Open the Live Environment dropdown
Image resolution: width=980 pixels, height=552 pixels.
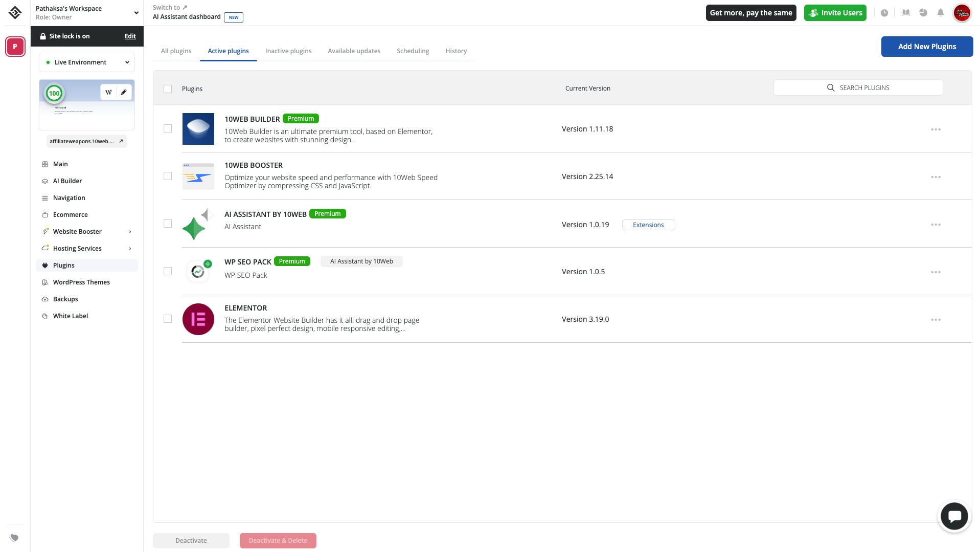click(x=87, y=62)
